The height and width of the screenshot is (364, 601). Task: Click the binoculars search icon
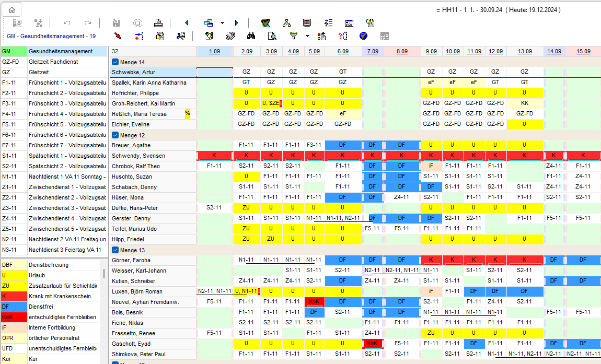(251, 36)
